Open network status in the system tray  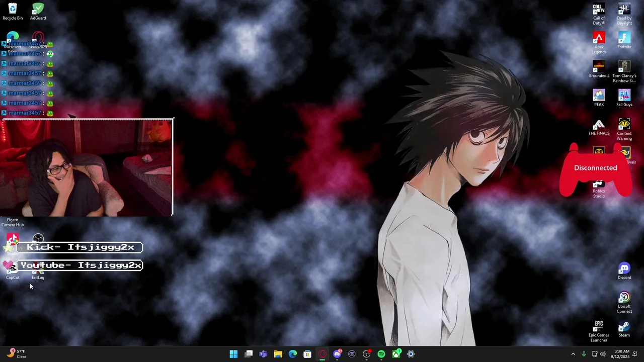[594, 354]
